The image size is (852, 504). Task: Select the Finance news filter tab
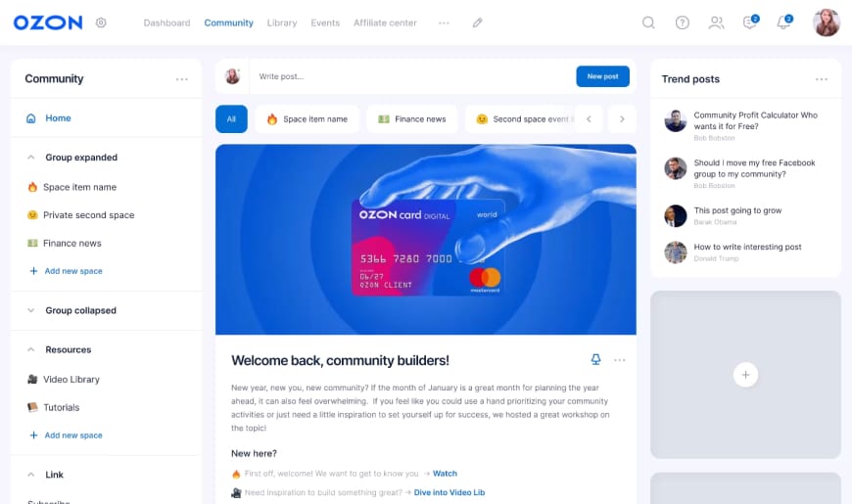tap(412, 119)
